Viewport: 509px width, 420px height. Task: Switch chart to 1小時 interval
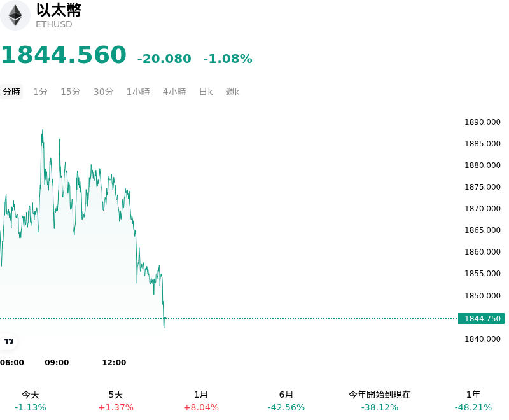pos(138,92)
